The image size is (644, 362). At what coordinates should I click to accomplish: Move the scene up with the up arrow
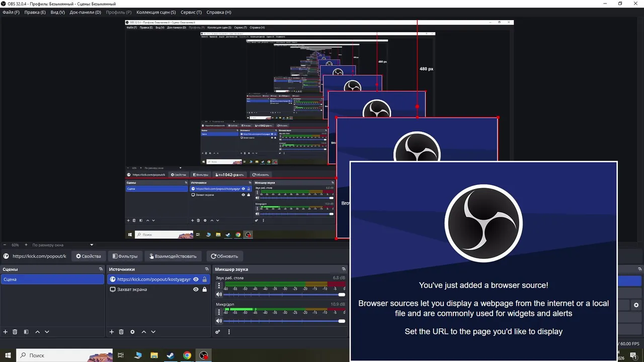[x=37, y=332]
